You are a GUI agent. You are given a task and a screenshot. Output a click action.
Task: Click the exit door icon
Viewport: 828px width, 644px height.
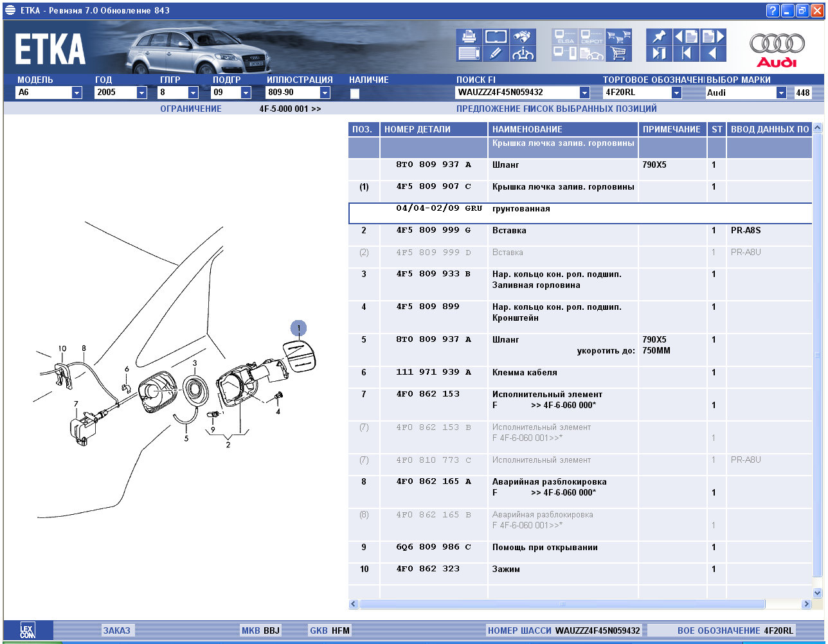[659, 53]
